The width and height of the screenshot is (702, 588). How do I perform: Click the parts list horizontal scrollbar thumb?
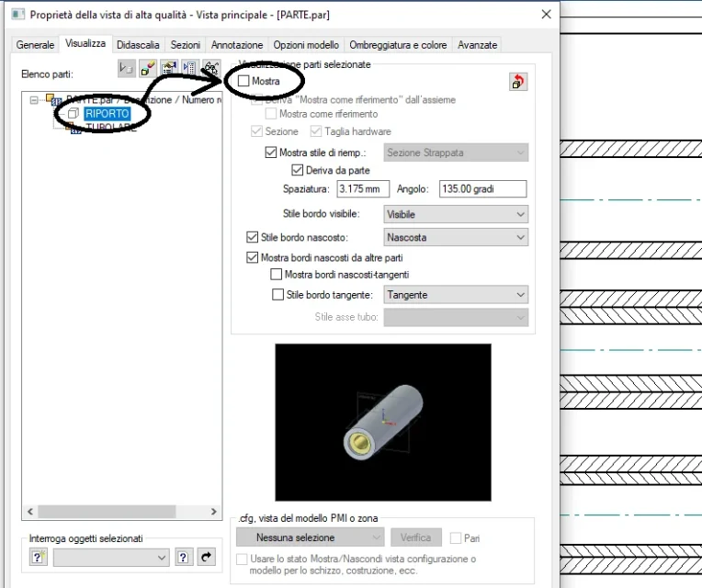(x=107, y=511)
